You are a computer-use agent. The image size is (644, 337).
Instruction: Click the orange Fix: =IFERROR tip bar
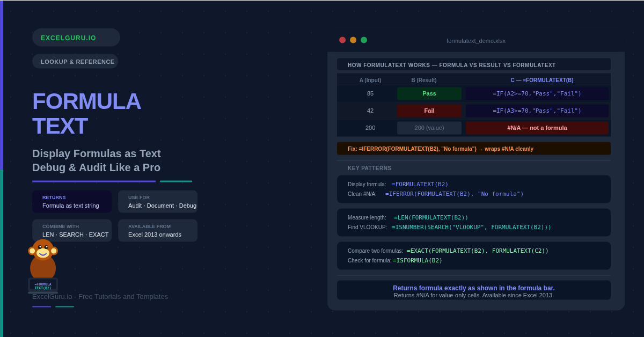(473, 149)
